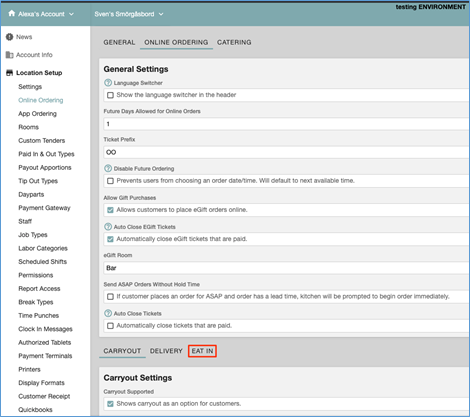Screen dimensions: 470x417
Task: Click the Account Info building icon
Action: (9, 55)
